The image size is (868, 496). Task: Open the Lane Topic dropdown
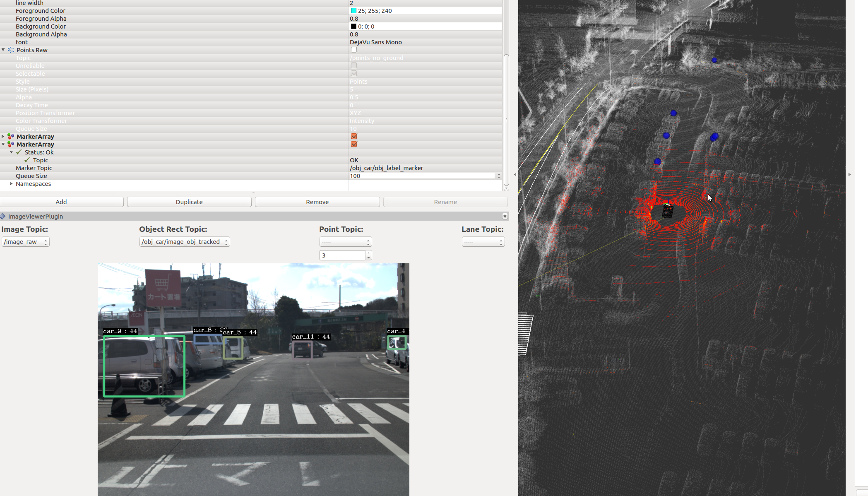pyautogui.click(x=483, y=242)
